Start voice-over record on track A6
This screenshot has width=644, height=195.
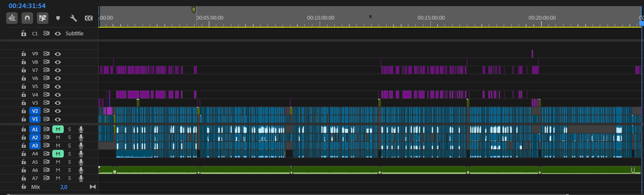81,170
